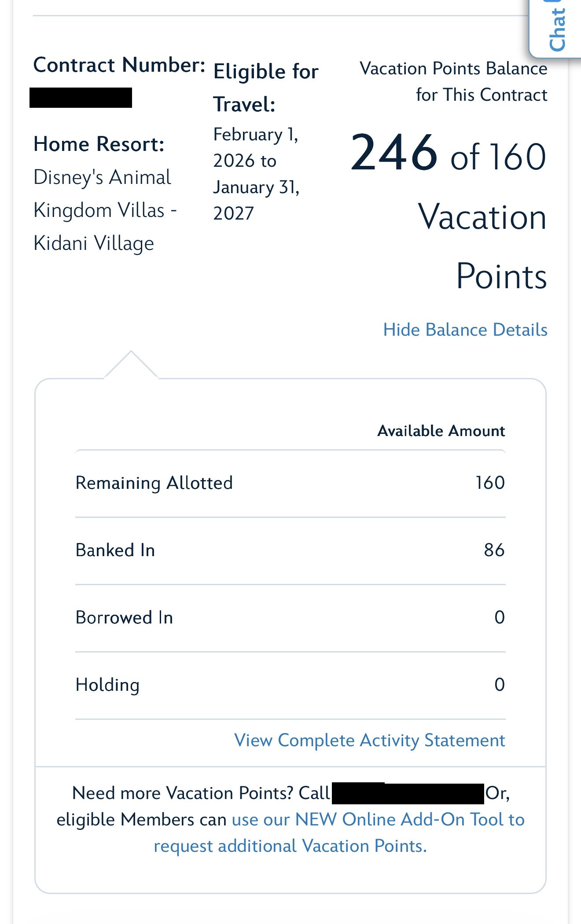
Task: Collapse using Hide Balance Details link
Action: pyautogui.click(x=465, y=330)
